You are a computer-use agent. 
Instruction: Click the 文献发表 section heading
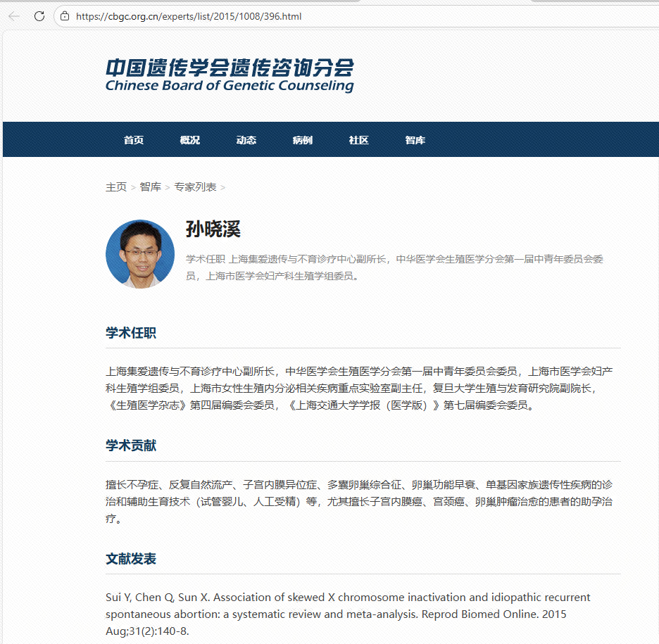pyautogui.click(x=131, y=559)
